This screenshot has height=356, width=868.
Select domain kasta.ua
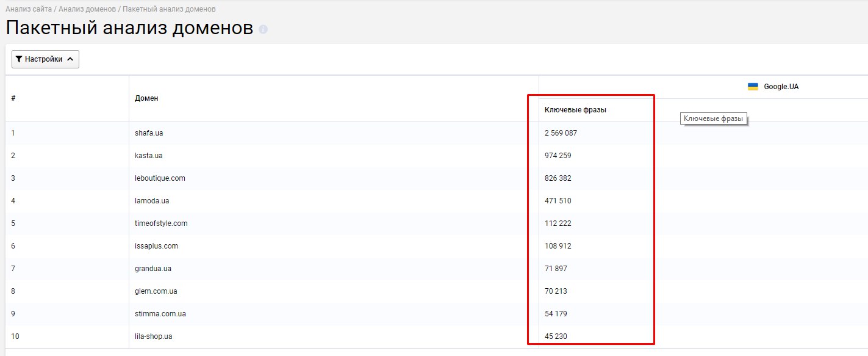pos(149,156)
